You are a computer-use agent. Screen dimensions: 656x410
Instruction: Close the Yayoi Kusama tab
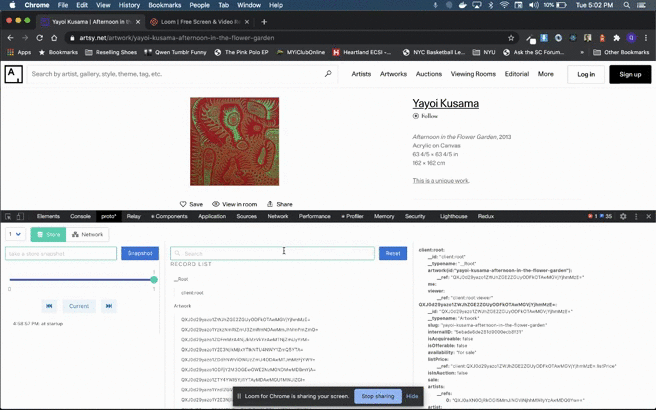pos(138,22)
